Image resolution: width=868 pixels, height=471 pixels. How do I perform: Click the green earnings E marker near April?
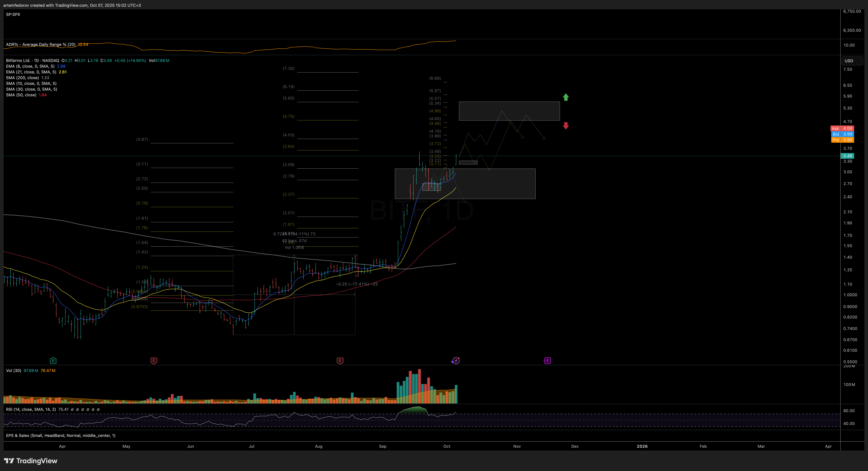53,361
